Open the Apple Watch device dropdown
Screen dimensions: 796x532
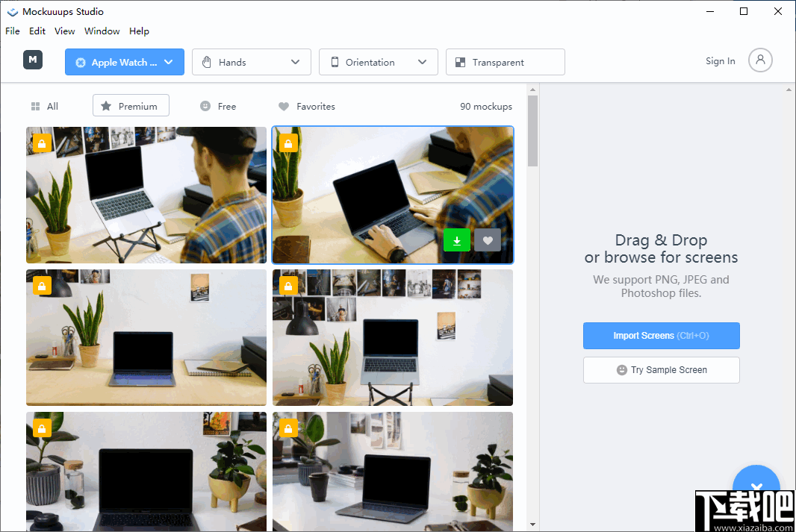click(x=124, y=62)
